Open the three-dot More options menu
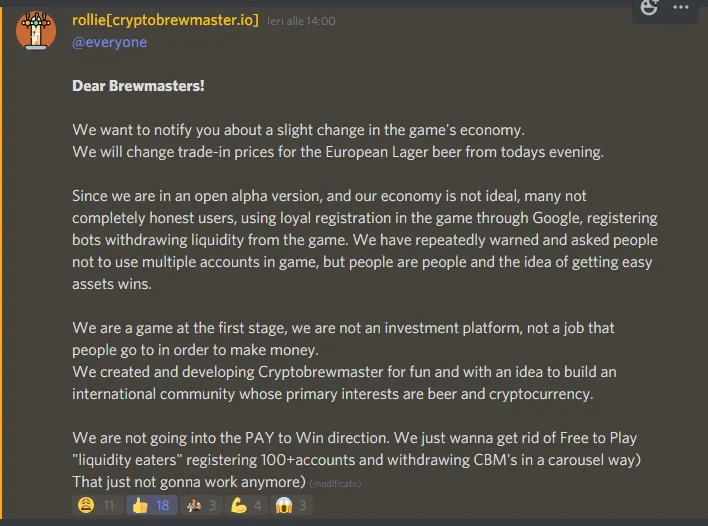708x526 pixels. click(x=680, y=7)
